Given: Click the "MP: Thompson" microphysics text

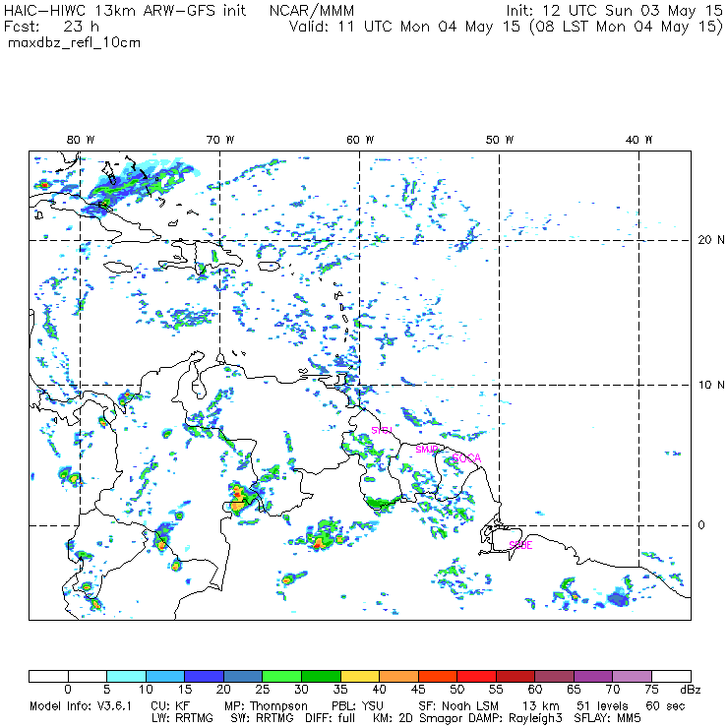Looking at the screenshot, I should [266, 706].
